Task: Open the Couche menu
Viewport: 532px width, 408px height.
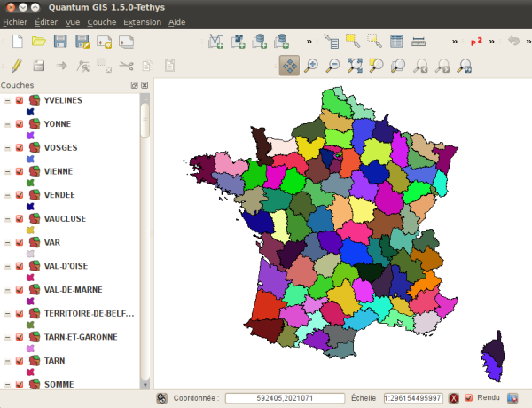Action: pyautogui.click(x=102, y=20)
